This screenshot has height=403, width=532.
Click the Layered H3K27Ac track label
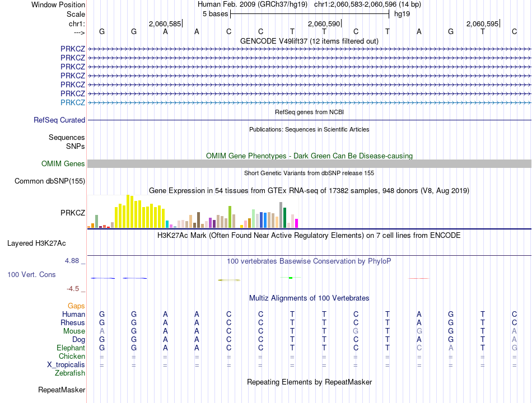click(36, 243)
